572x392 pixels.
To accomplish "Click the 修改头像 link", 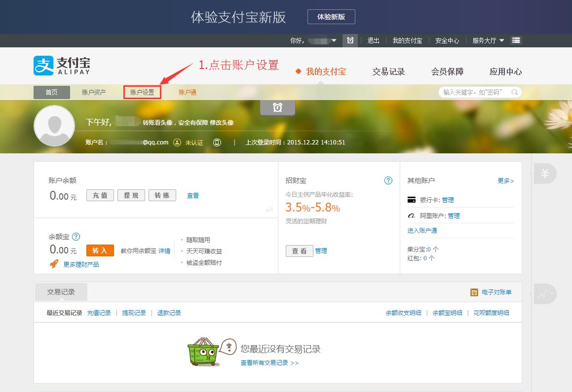I will click(x=222, y=122).
